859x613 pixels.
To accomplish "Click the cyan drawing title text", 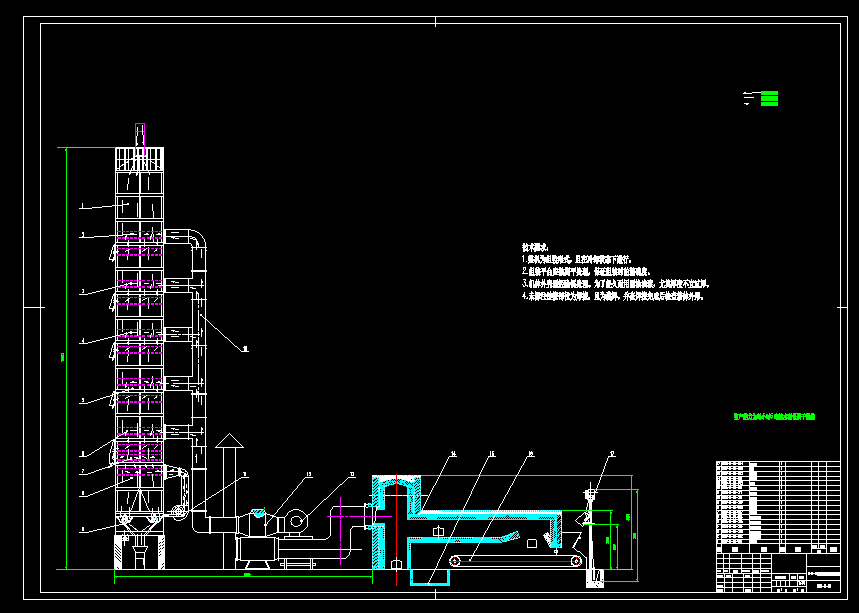I will coord(774,415).
